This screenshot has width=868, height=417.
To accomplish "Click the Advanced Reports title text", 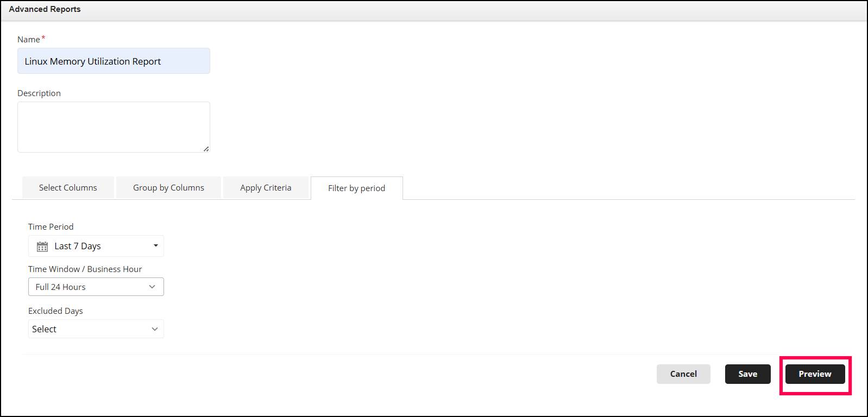I will pos(45,9).
